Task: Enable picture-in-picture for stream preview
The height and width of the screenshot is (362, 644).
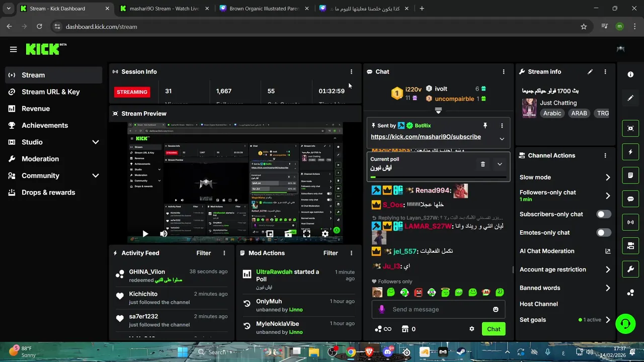Action: point(270,234)
